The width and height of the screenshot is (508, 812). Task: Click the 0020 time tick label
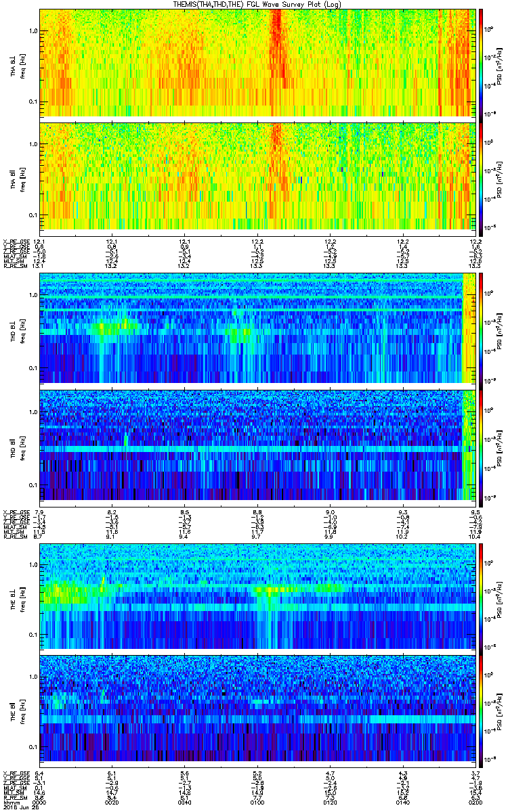[x=112, y=801]
